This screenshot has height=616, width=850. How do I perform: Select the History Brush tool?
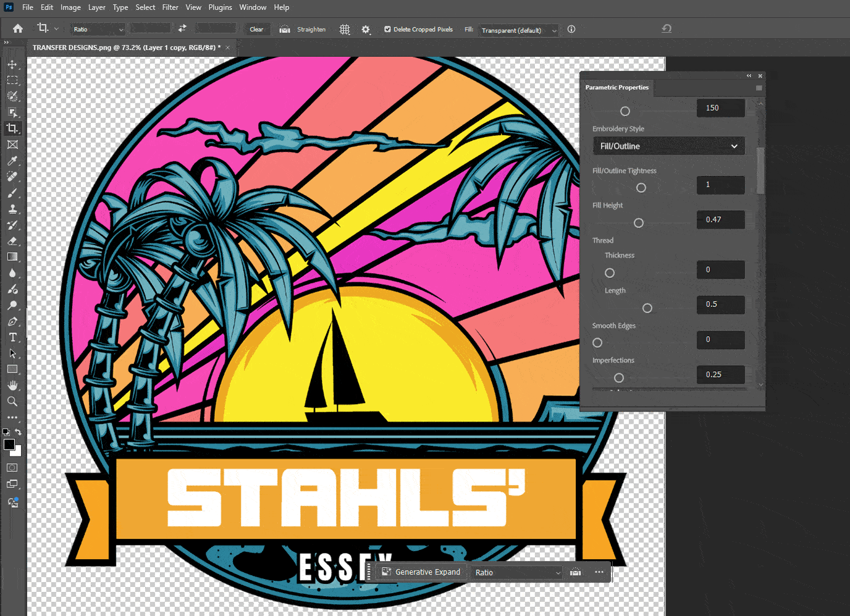pos(12,225)
